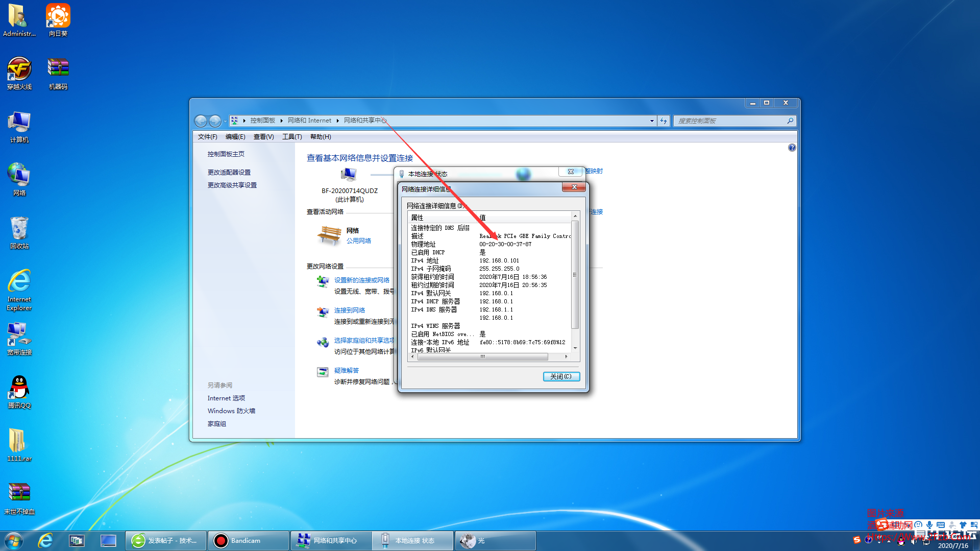Click the 网络 park bench icon
The image size is (980, 551).
329,235
